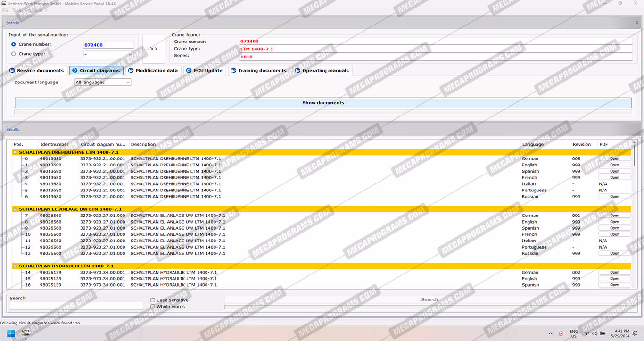Screen dimensions: 644x341
Task: Open the Training documents section
Action: (x=258, y=71)
